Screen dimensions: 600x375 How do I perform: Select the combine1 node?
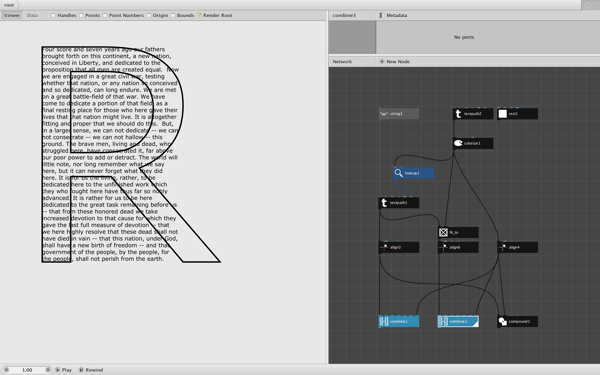[399, 321]
